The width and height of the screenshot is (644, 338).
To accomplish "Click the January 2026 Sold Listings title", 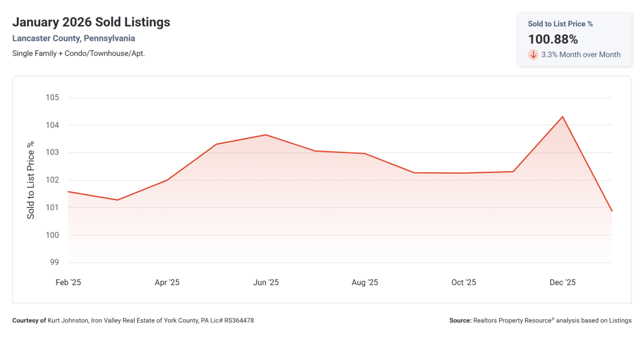I will (91, 23).
